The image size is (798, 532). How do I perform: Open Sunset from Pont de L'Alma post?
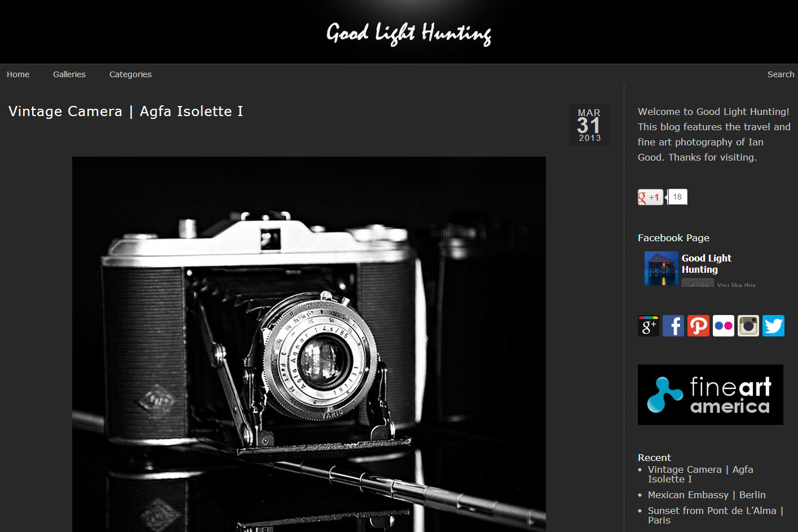[x=716, y=515]
